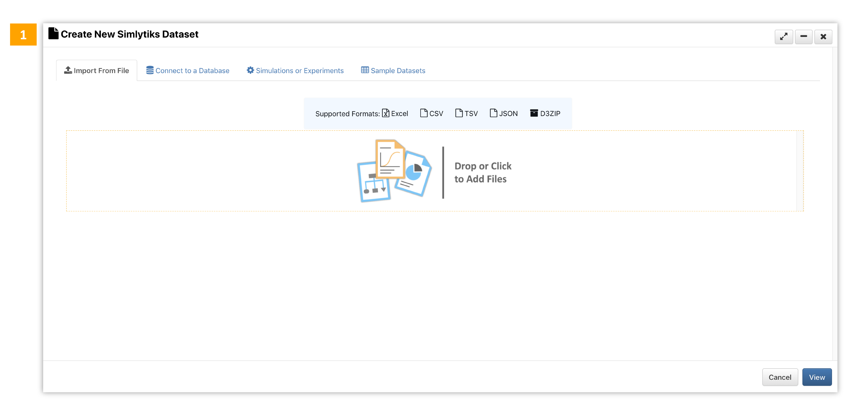This screenshot has height=417, width=868.
Task: Switch to Connect to a Database tab
Action: click(188, 70)
